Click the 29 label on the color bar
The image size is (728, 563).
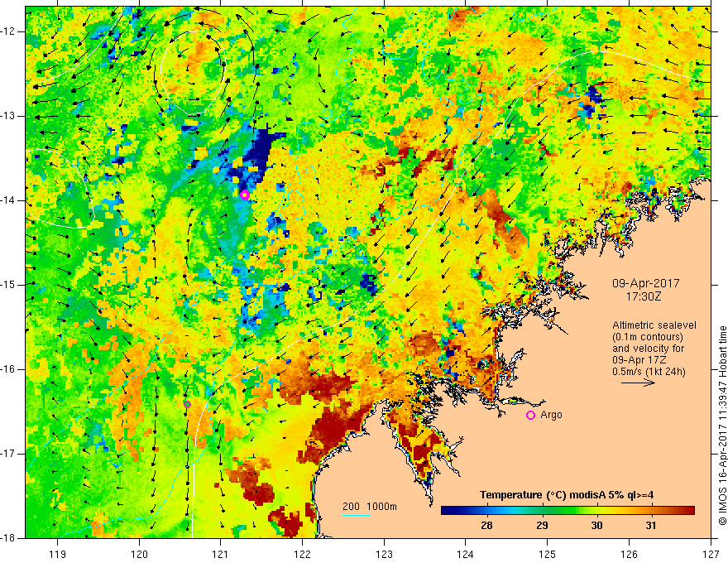pyautogui.click(x=542, y=526)
